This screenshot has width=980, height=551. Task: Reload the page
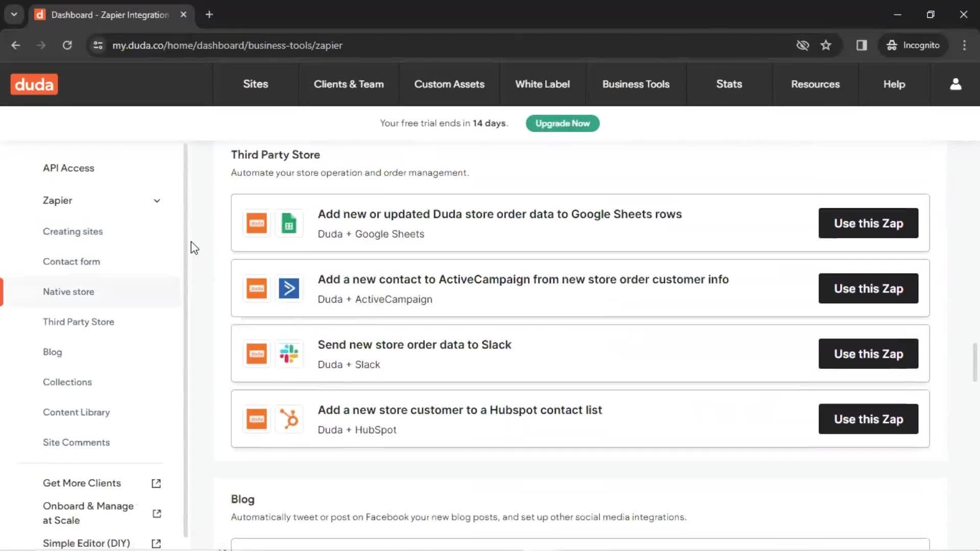[67, 45]
